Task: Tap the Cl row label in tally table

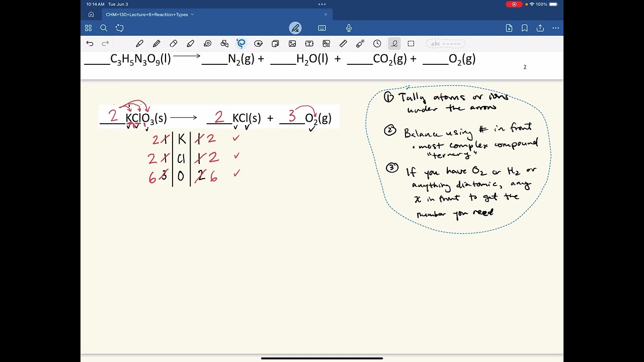Action: click(181, 159)
